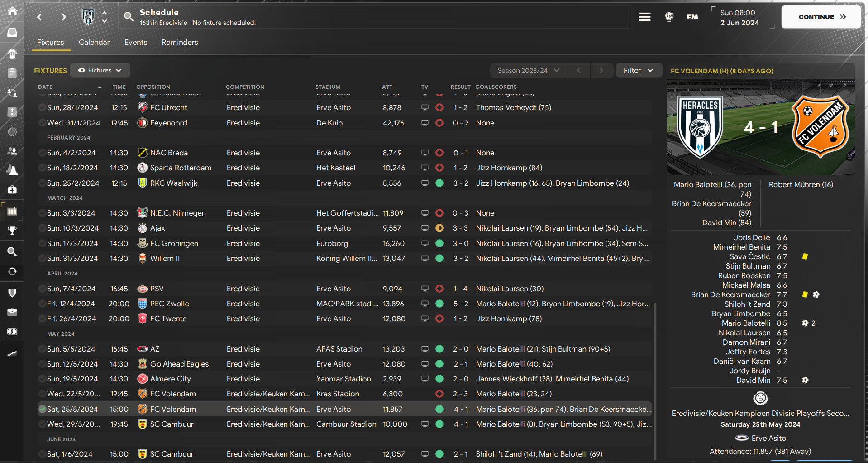Open the Eredivisie/Keuken Kampioen Divisie Playoffs link
868x463 pixels.
tap(760, 413)
